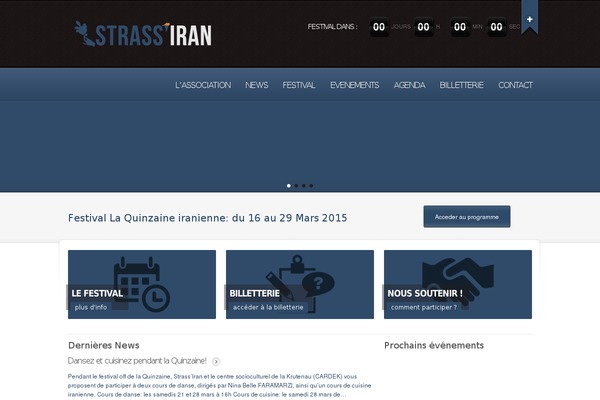Click the countdown hours counter
Screen dimensions: 600x400
click(x=423, y=27)
